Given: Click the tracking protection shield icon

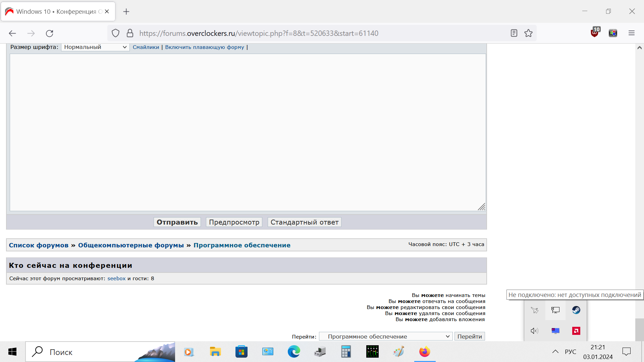Looking at the screenshot, I should [115, 33].
